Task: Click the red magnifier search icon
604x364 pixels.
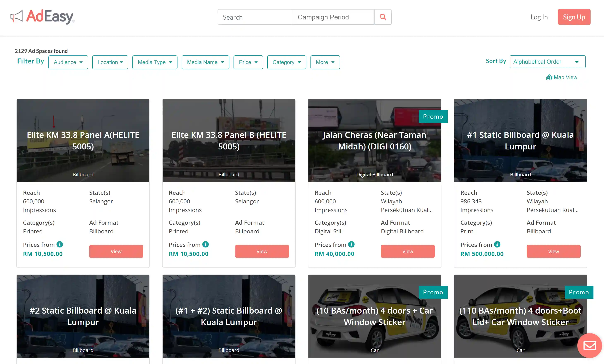Action: (x=383, y=17)
